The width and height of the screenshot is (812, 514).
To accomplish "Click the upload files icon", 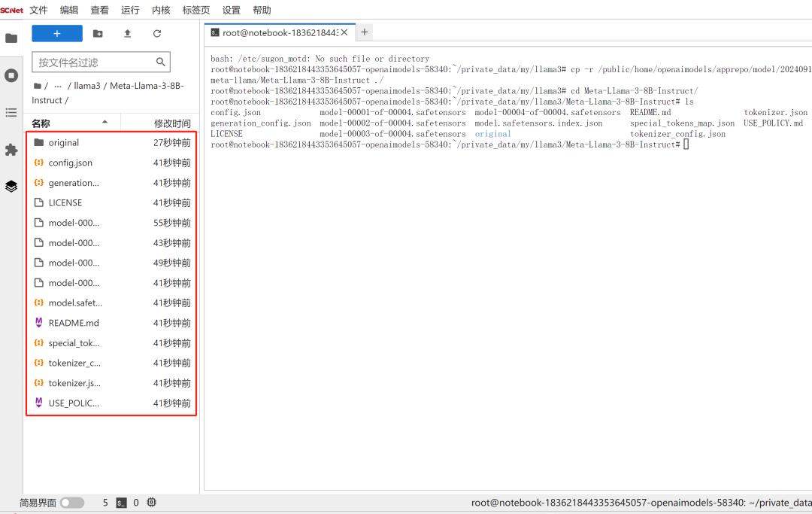I will coord(127,33).
